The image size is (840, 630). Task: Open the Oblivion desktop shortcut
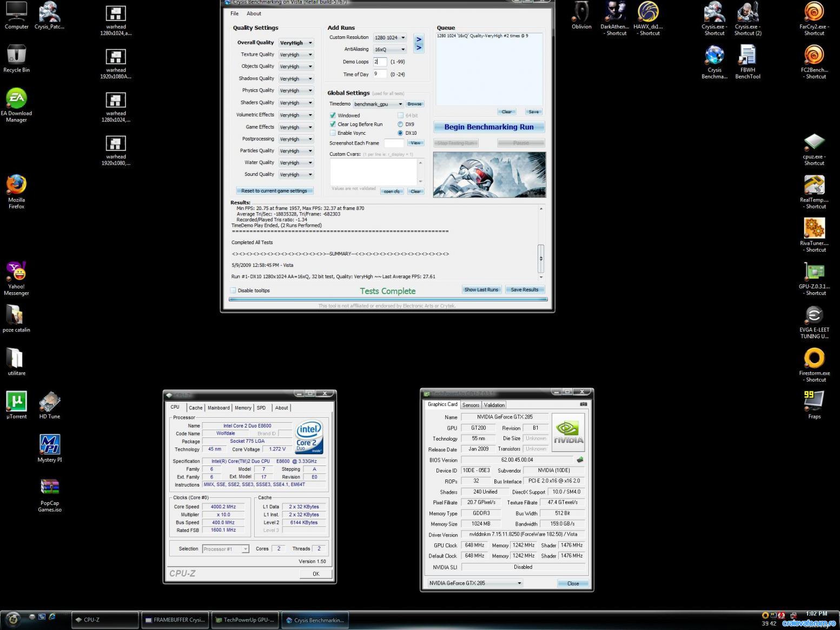point(581,16)
